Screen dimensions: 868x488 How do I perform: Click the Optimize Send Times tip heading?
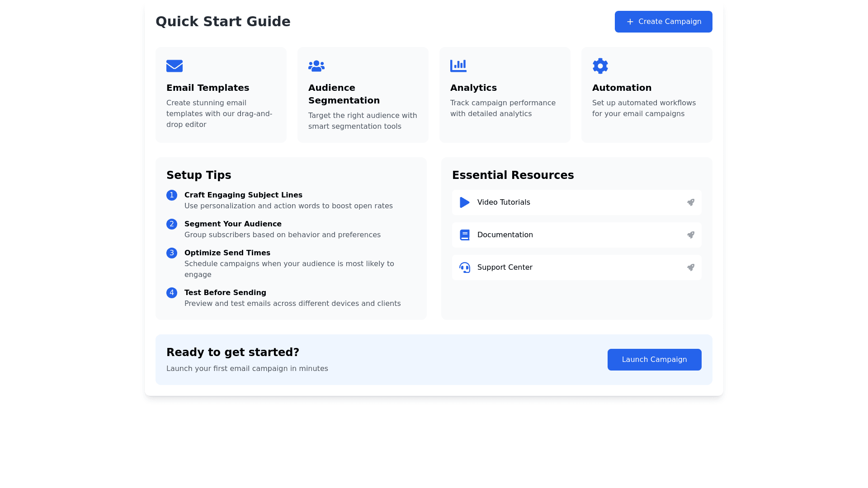coord(227,253)
